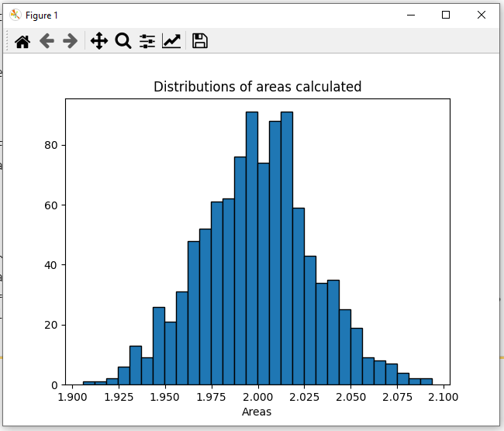Click the 'Areas' x-axis label
Screen dimensions: 504x431
[257, 412]
